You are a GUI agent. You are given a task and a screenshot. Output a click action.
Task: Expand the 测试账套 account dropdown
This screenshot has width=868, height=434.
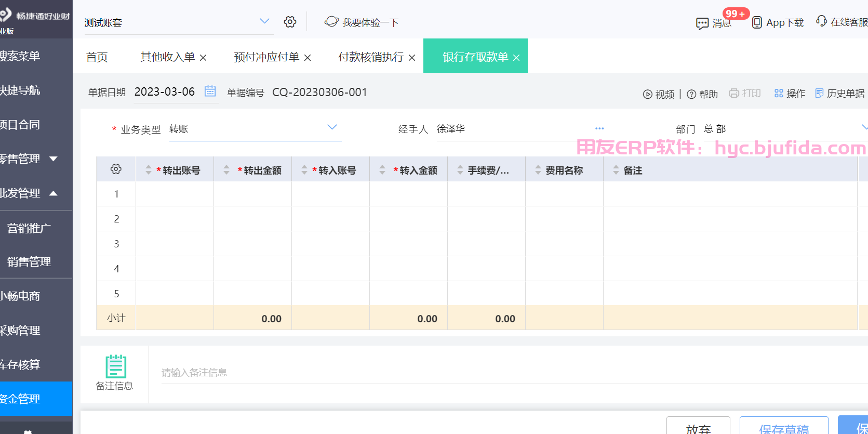pos(264,21)
